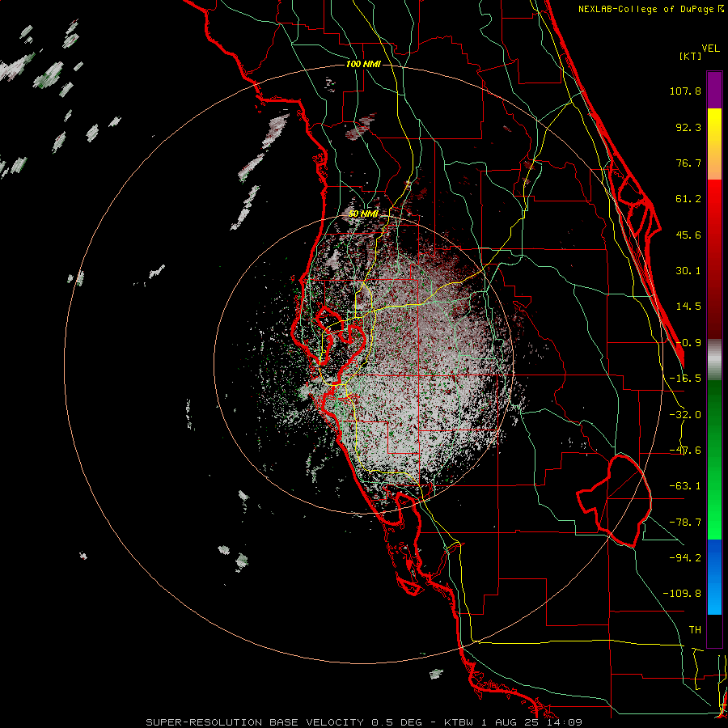The image size is (728, 728).
Task: Click the -32.0 velocity scale value
Action: [x=685, y=415]
